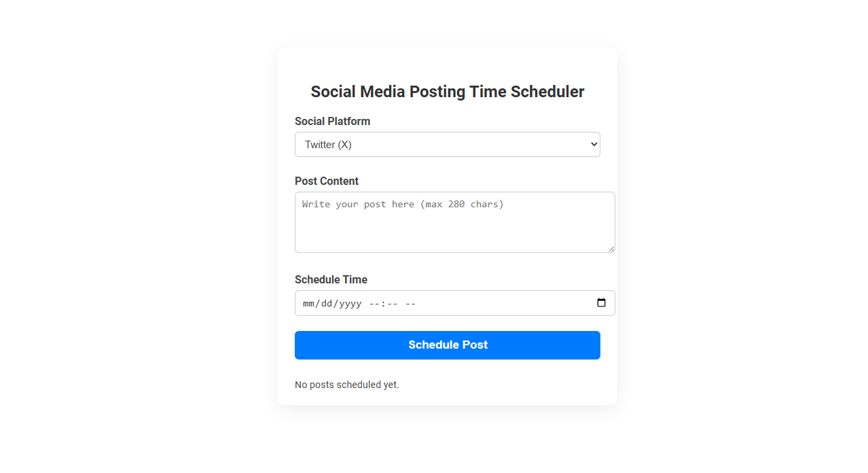The height and width of the screenshot is (473, 868).
Task: Click the Post Content text area
Action: click(454, 222)
